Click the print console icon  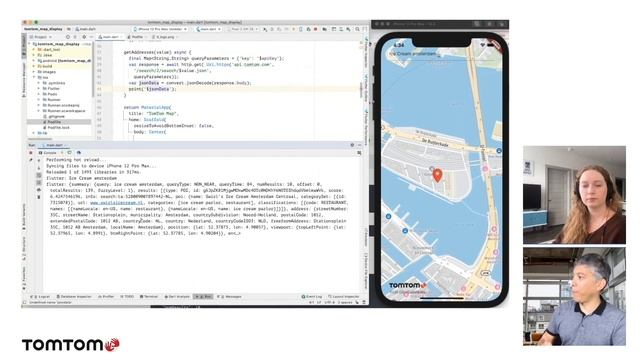39,190
